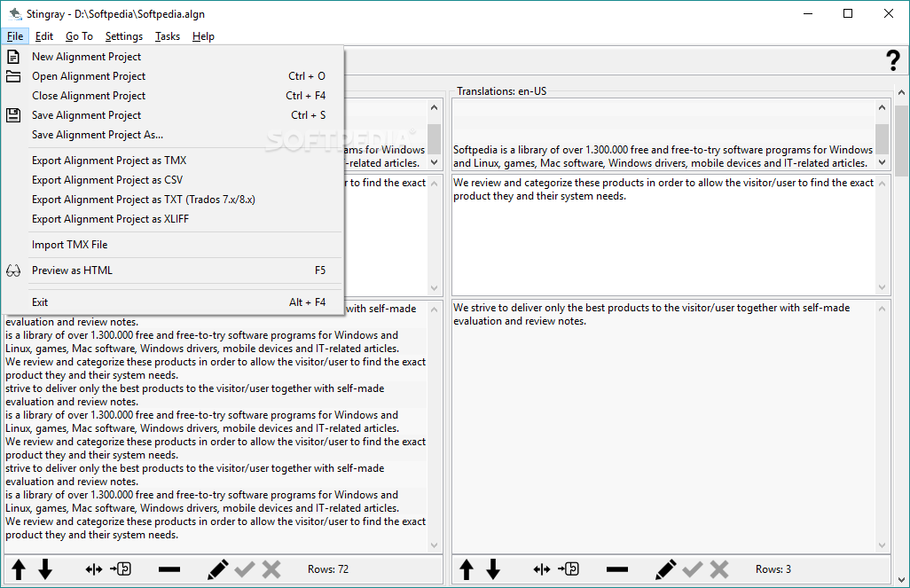Click scrollbar thumb in top translations segment
Image resolution: width=910 pixels, height=588 pixels.
(883, 139)
